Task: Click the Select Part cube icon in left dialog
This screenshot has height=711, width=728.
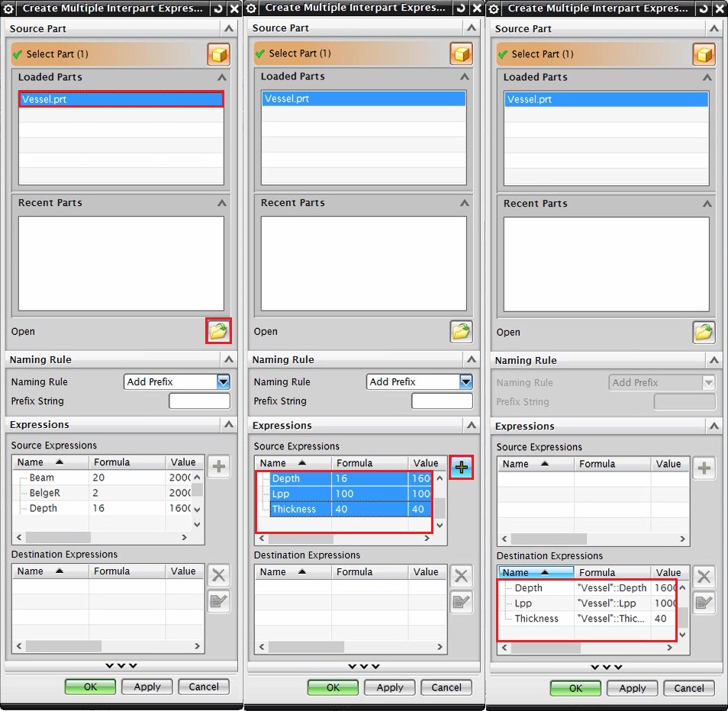Action: click(x=219, y=54)
